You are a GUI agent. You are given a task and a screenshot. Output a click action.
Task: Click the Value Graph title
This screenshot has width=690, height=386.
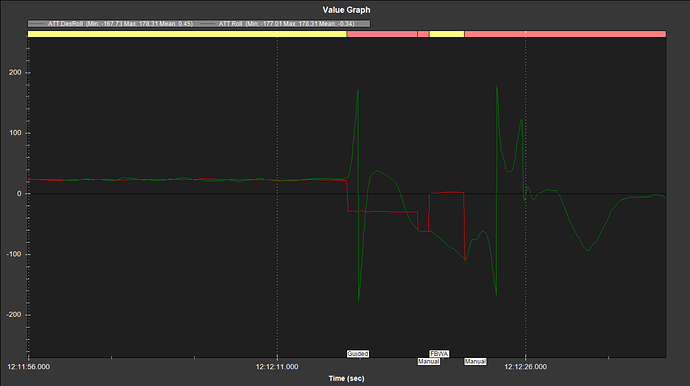(346, 10)
